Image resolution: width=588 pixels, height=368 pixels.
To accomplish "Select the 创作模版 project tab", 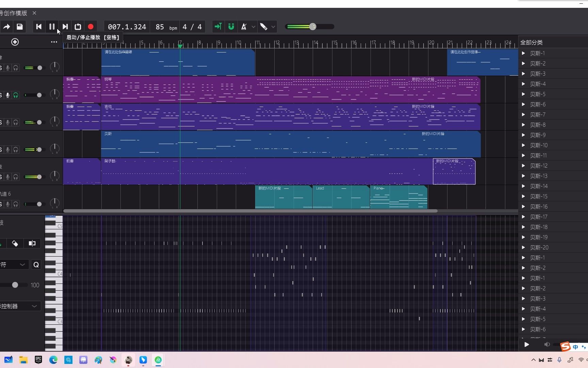I will 14,13.
